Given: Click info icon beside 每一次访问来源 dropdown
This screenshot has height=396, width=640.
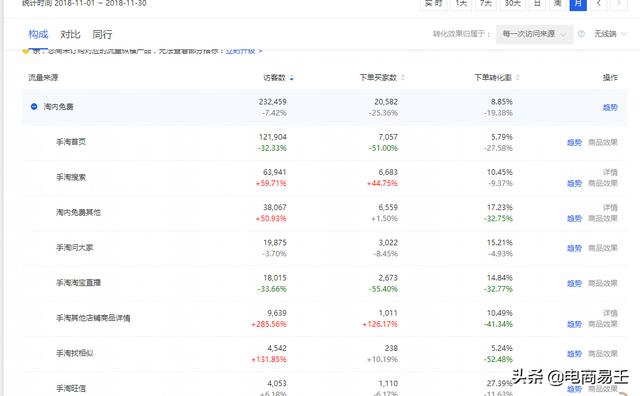Looking at the screenshot, I should pos(581,34).
